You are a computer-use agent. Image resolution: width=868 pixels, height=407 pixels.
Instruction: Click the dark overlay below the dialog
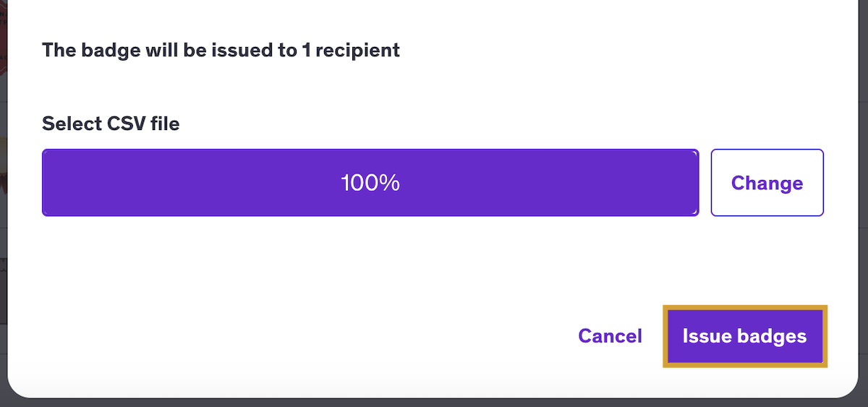(434, 403)
